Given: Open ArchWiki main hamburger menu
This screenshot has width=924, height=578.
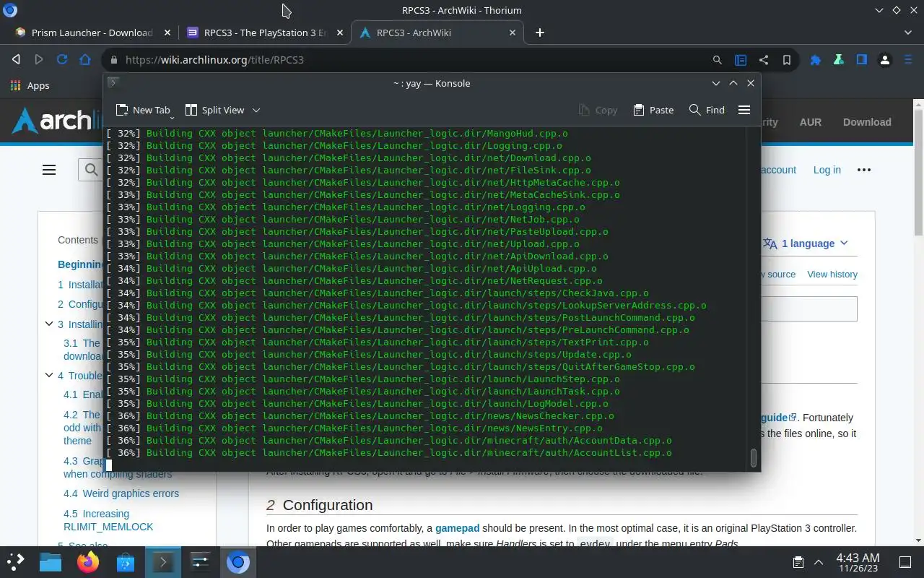Looking at the screenshot, I should 49,170.
